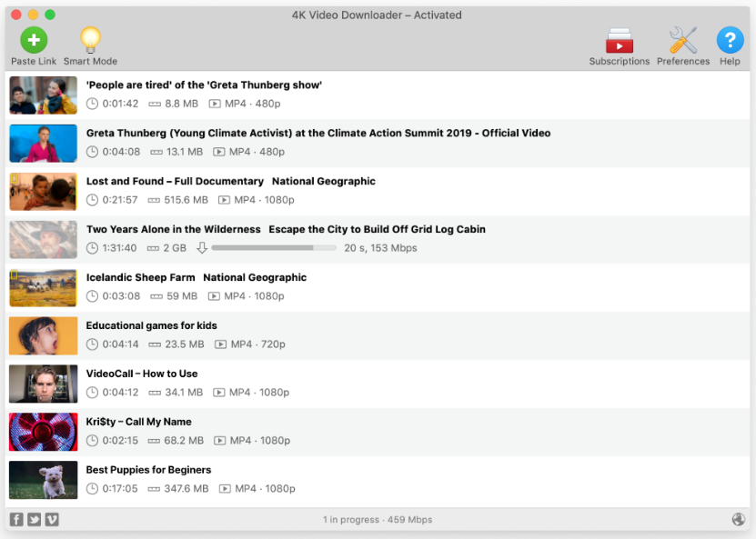
Task: Click the '20 s, 153 Mbps' download speed text
Action: (380, 248)
